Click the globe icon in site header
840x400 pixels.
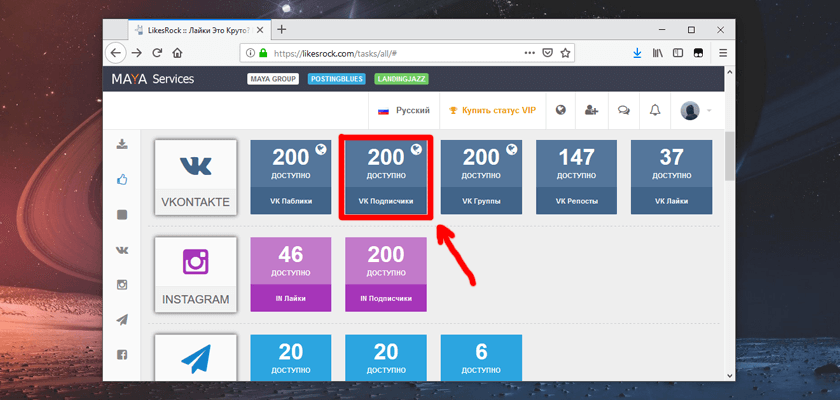(561, 110)
